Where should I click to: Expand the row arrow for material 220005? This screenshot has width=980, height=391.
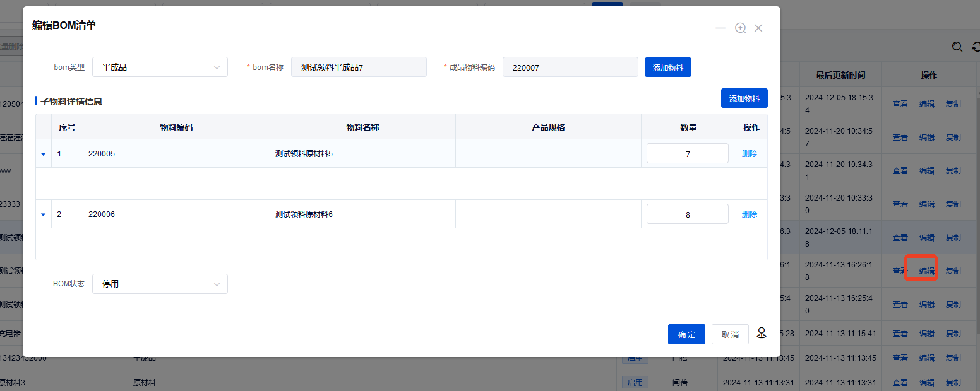[x=44, y=154]
